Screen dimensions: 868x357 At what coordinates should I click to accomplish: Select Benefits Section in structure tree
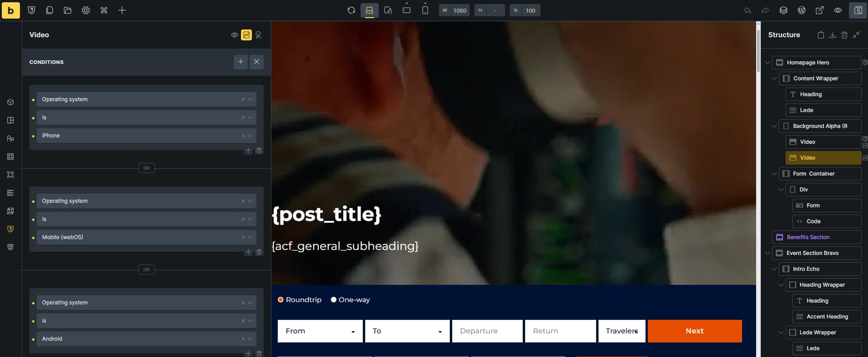(x=808, y=237)
